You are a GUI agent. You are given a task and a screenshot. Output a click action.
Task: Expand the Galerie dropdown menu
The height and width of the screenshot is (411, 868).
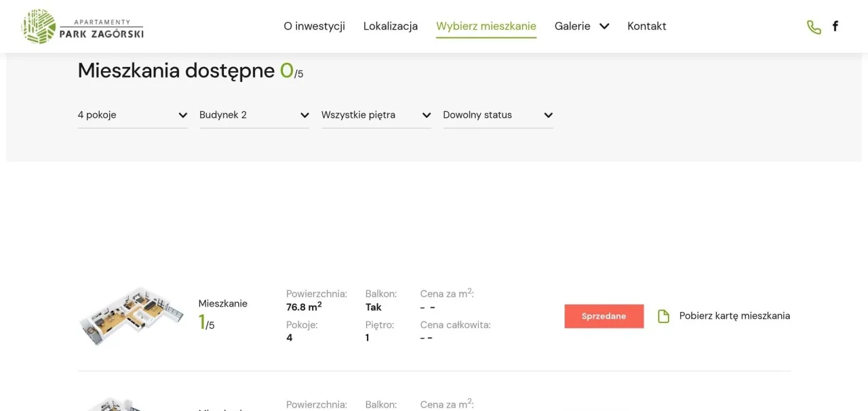(582, 26)
